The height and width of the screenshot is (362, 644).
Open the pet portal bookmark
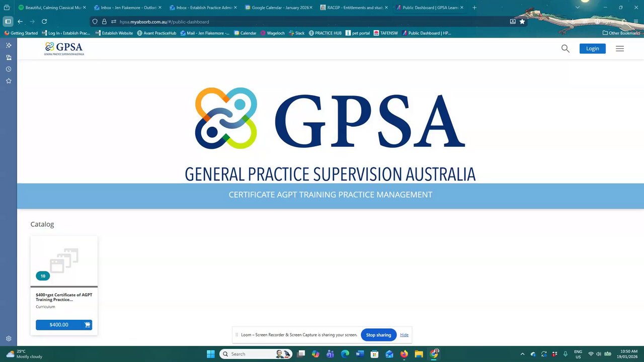357,33
